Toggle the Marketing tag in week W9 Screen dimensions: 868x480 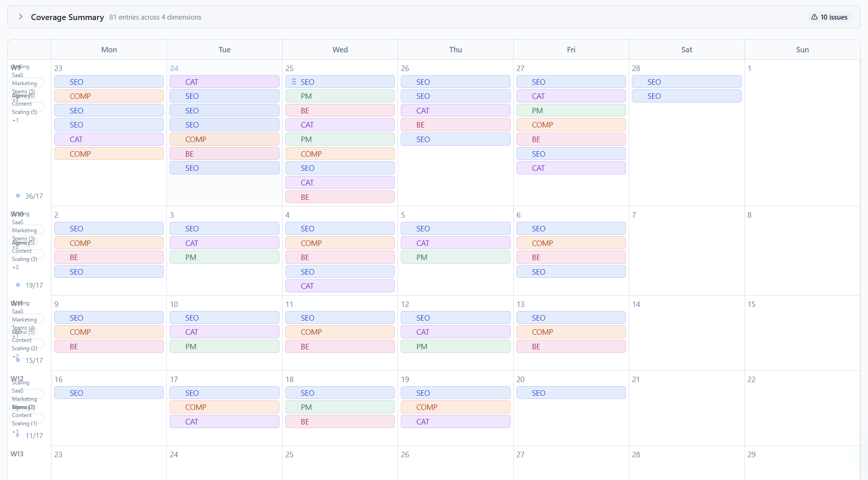(x=26, y=83)
